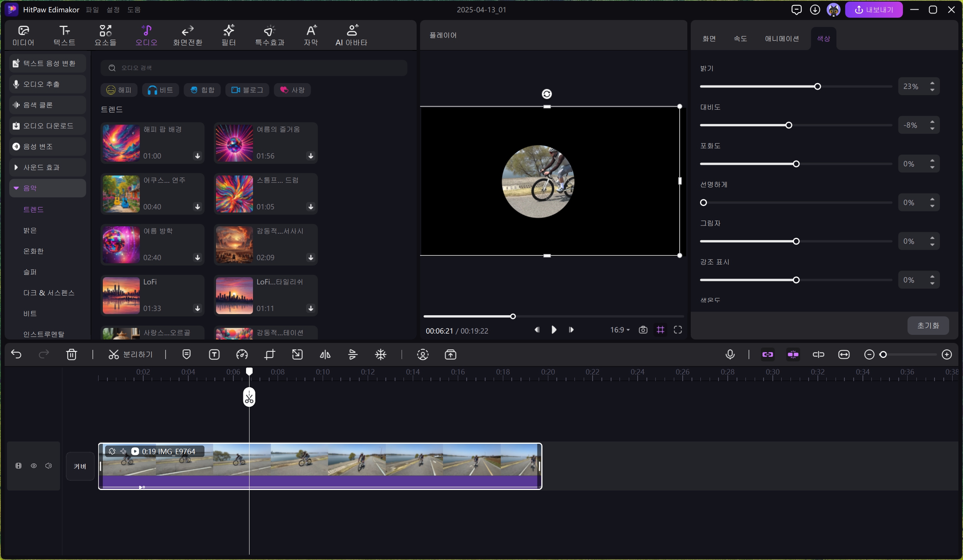Switch to the 애니메이션 tab
The width and height of the screenshot is (963, 560).
click(x=782, y=38)
